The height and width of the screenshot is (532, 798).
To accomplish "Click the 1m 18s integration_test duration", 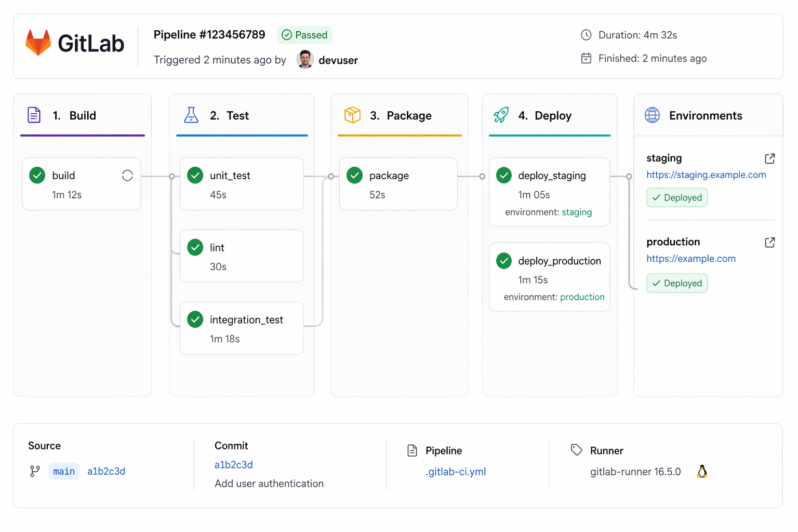I will point(224,339).
